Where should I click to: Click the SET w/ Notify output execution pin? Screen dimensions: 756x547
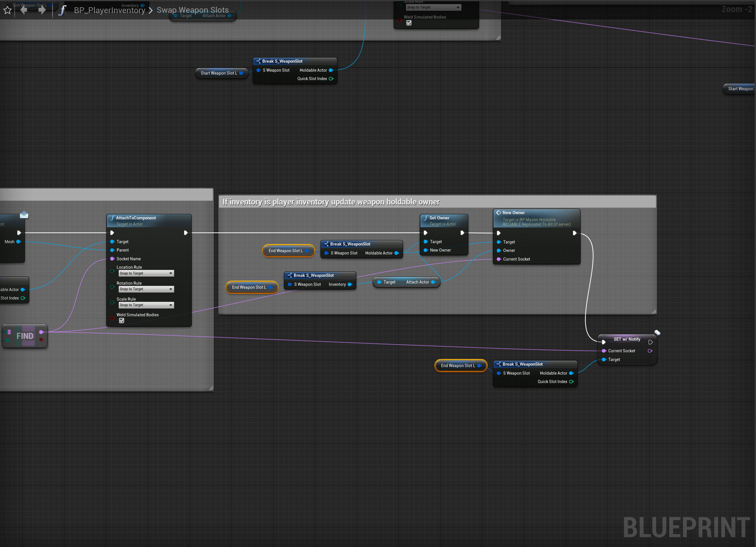[x=650, y=342]
